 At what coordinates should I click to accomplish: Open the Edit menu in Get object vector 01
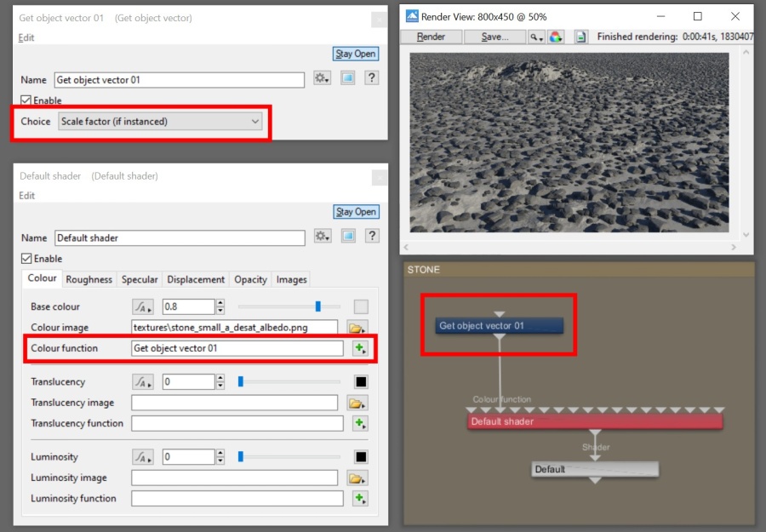tap(26, 37)
